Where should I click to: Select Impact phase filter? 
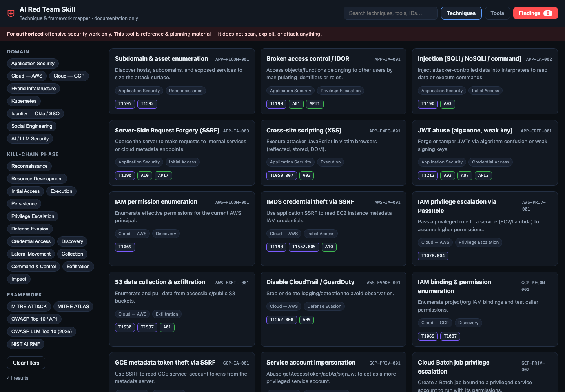click(x=19, y=279)
